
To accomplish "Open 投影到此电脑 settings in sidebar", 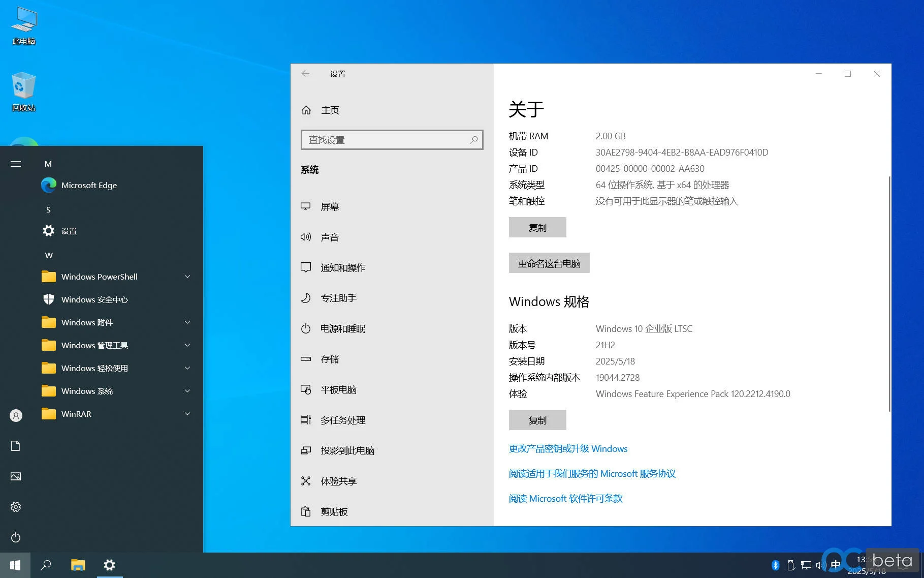I will pos(347,450).
